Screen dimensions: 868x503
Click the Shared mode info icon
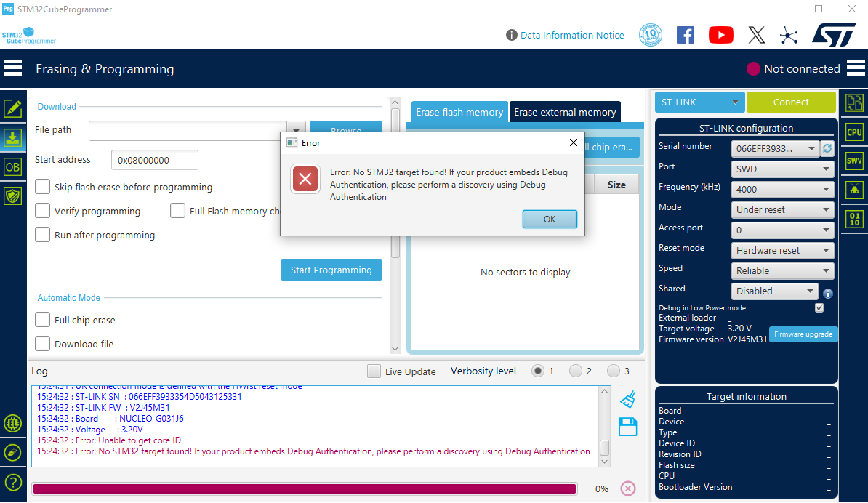point(827,293)
